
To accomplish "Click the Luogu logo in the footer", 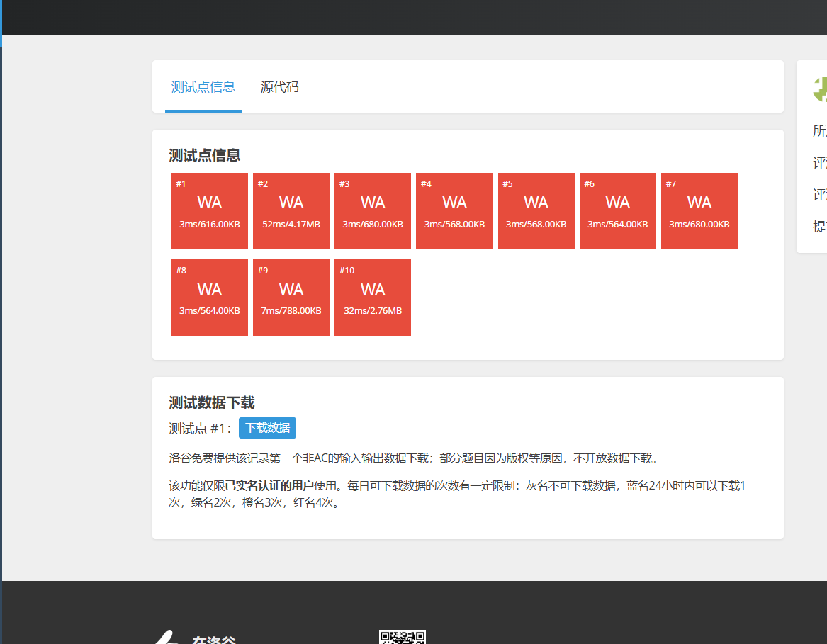I will (166, 638).
